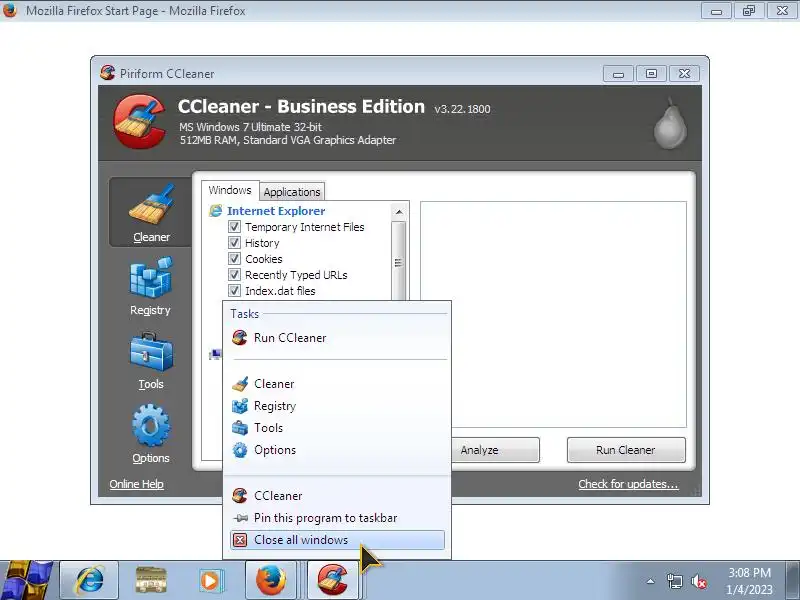Click Check for updates link
Image resolution: width=800 pixels, height=600 pixels.
click(628, 484)
